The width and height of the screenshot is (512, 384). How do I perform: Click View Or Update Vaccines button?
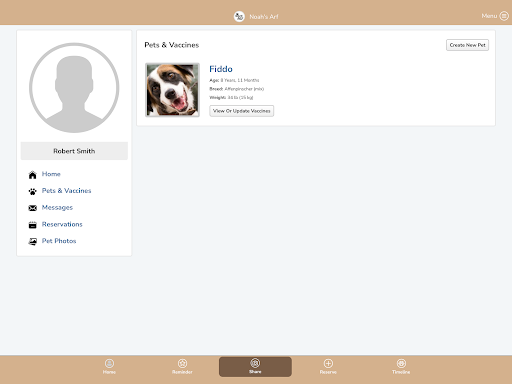pyautogui.click(x=242, y=111)
